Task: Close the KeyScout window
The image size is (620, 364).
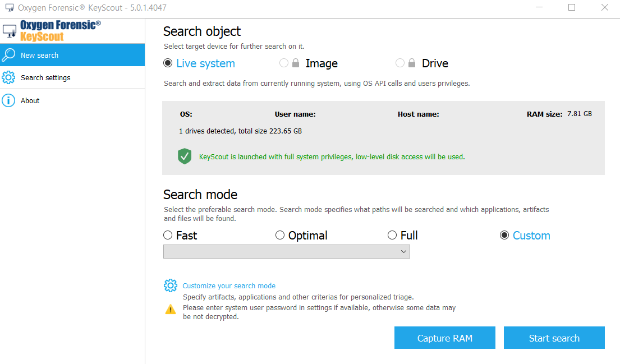Action: 605,7
